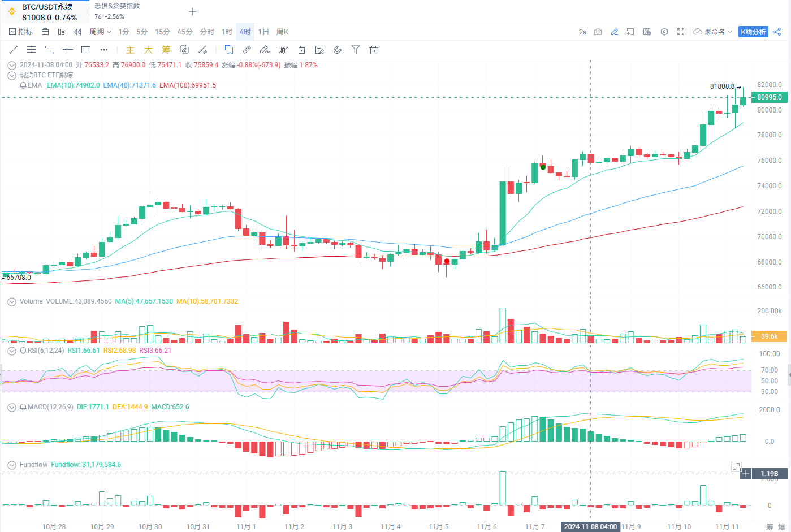The height and width of the screenshot is (532, 791).
Task: Select the rectangle drawing tool
Action: [x=86, y=50]
